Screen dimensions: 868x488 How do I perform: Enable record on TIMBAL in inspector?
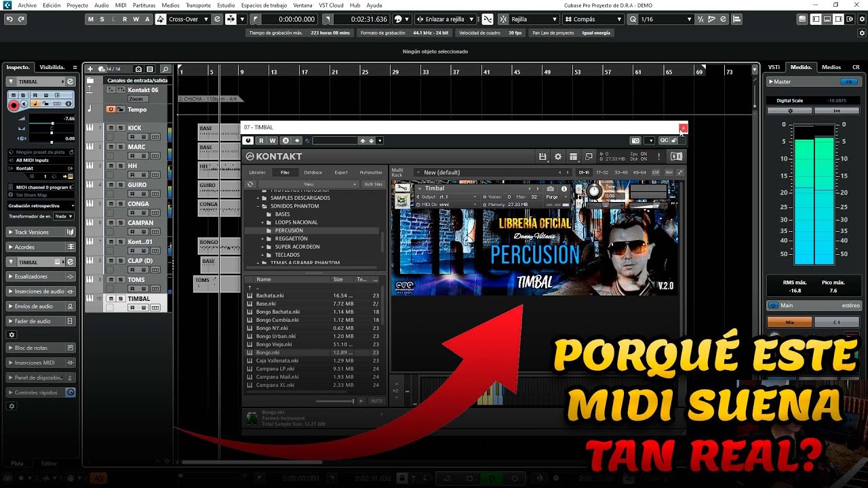tap(13, 106)
